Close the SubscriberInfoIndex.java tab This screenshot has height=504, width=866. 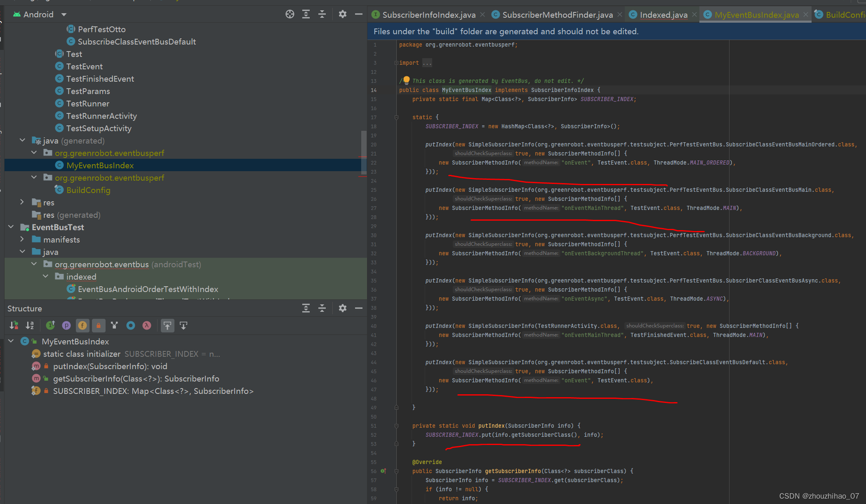click(482, 15)
